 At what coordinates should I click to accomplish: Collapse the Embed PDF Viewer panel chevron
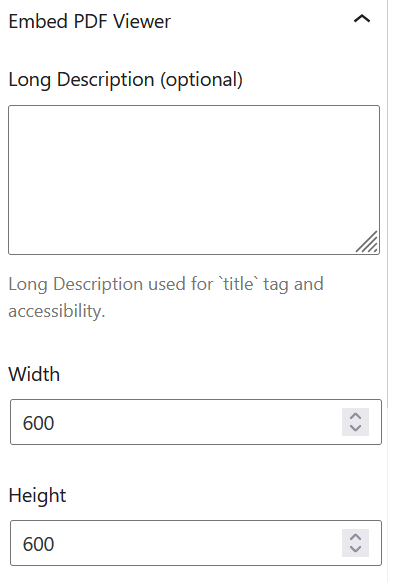coord(362,19)
